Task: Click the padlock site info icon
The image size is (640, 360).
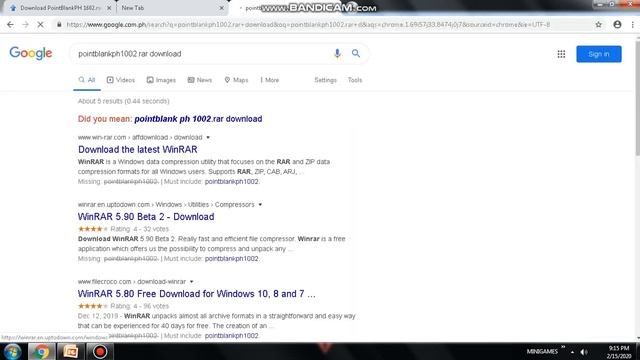Action: click(59, 24)
